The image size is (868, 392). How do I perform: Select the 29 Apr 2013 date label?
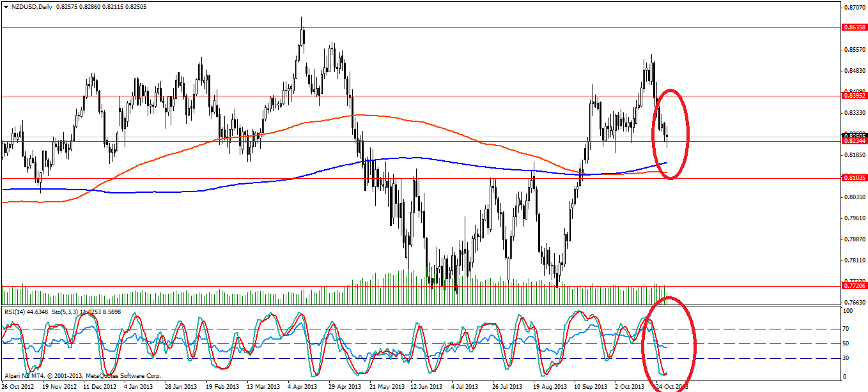click(345, 387)
